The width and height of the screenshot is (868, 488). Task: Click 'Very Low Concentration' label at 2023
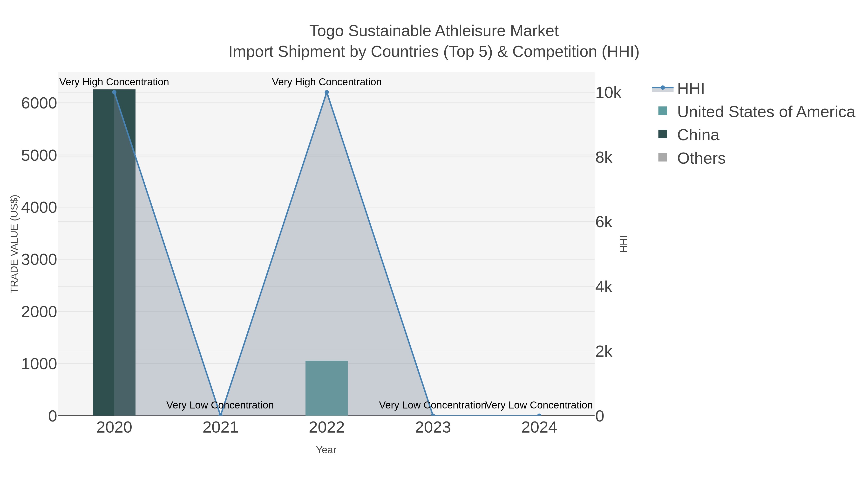[x=432, y=405]
